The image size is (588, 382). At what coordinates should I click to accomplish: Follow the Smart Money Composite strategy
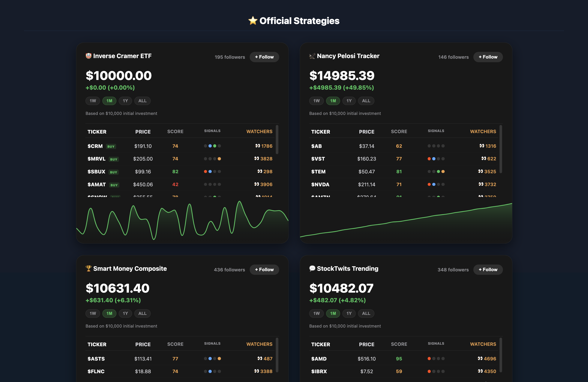tap(264, 270)
